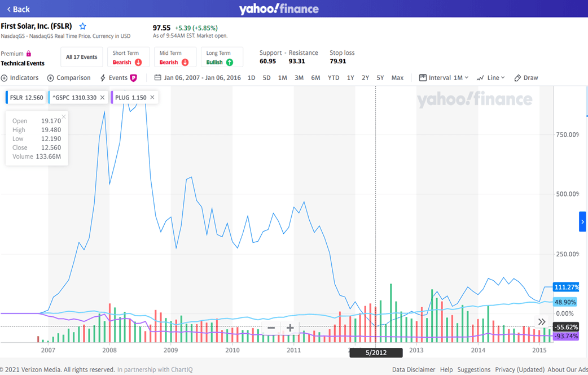Click the -93.74% PLUG axis label

point(566,336)
